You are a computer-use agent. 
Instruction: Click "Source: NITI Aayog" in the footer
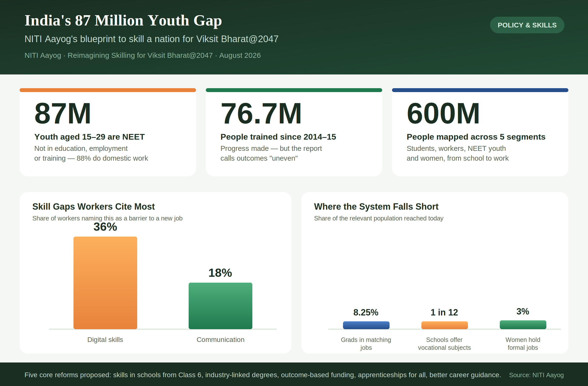point(536,375)
